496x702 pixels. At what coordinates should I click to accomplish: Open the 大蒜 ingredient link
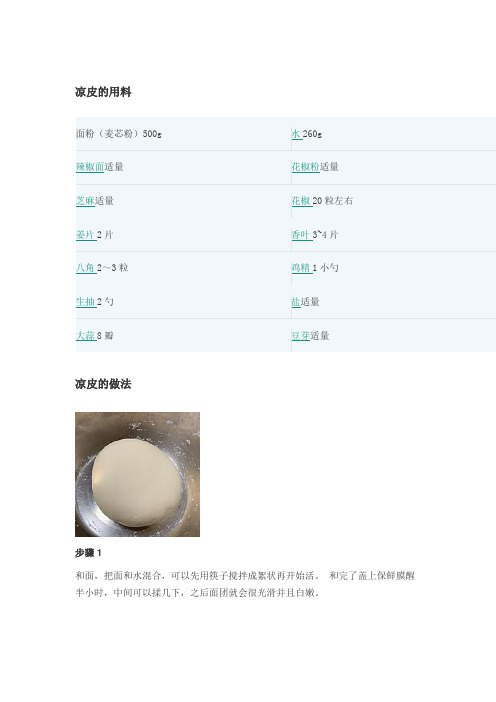click(86, 335)
